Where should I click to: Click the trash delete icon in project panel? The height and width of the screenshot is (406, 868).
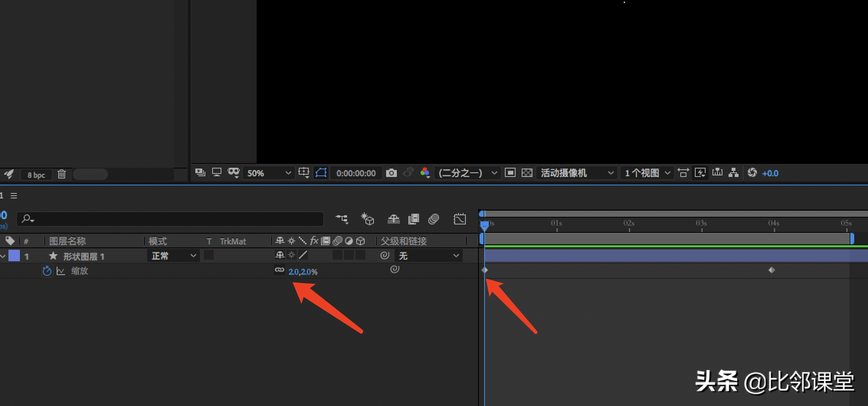pos(62,174)
